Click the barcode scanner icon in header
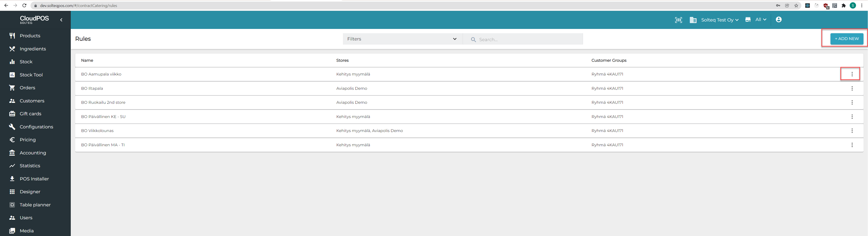 pyautogui.click(x=678, y=20)
